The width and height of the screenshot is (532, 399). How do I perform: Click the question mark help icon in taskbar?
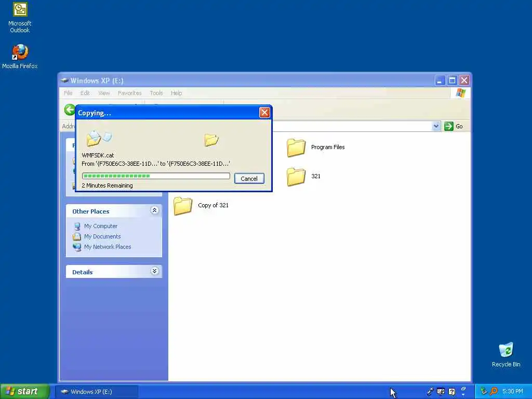pyautogui.click(x=451, y=392)
